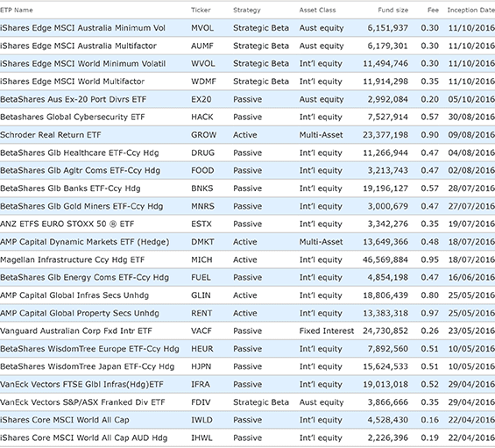This screenshot has height=448, width=495.
Task: Sort by Fund size column header
Action: 392,11
